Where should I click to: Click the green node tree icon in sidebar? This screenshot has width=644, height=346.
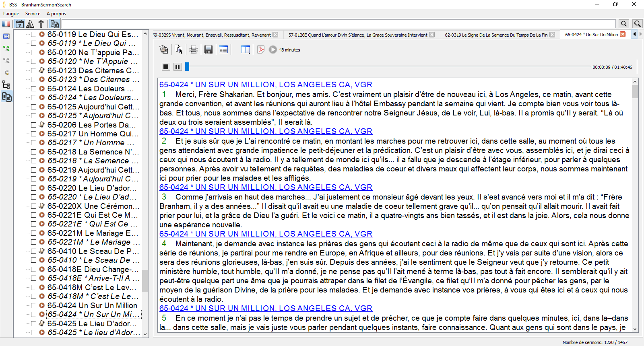point(6,48)
